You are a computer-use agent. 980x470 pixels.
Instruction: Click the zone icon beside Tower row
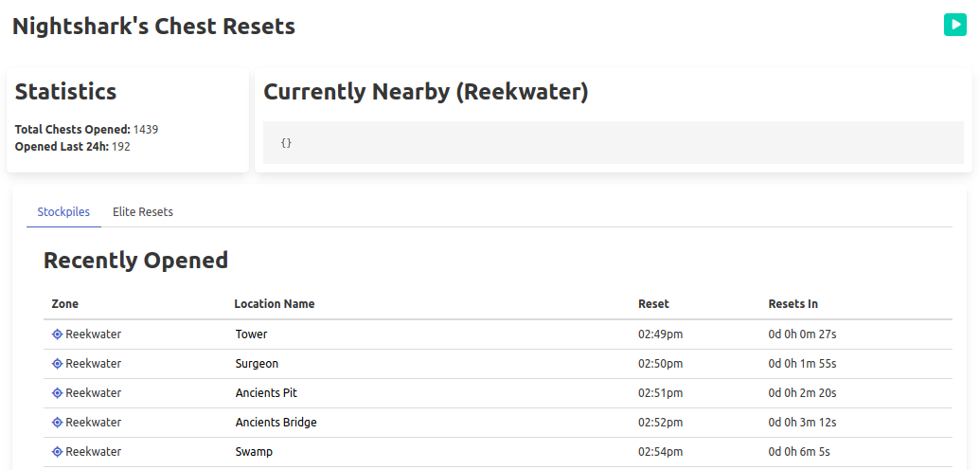point(57,334)
